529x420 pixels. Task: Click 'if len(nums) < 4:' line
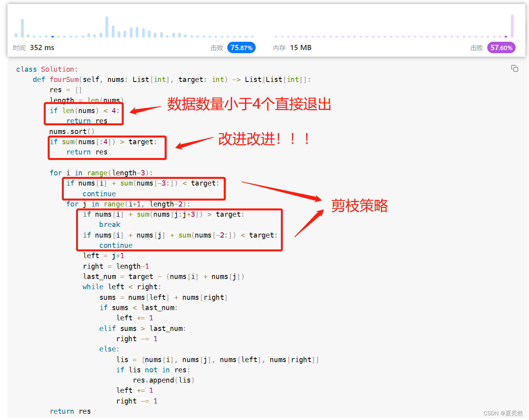[84, 111]
